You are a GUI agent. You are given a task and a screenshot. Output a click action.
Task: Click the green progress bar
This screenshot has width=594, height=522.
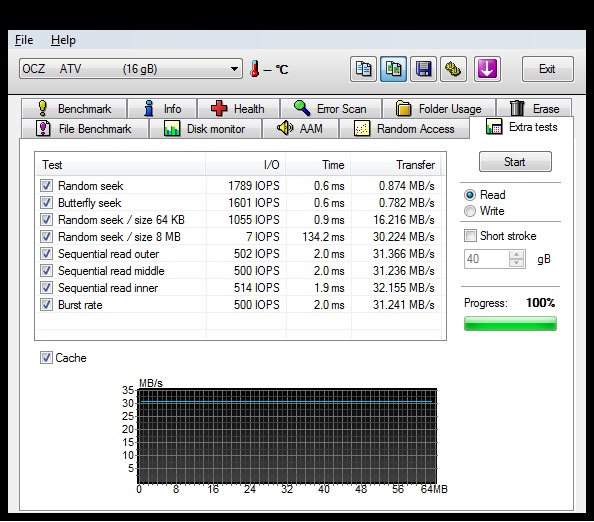510,324
